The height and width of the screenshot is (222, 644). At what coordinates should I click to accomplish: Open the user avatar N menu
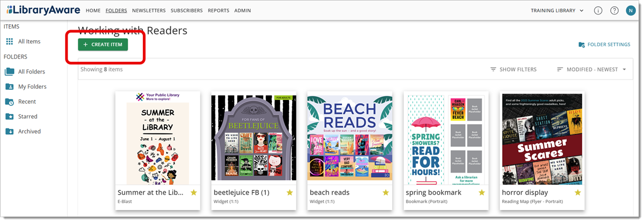[631, 11]
